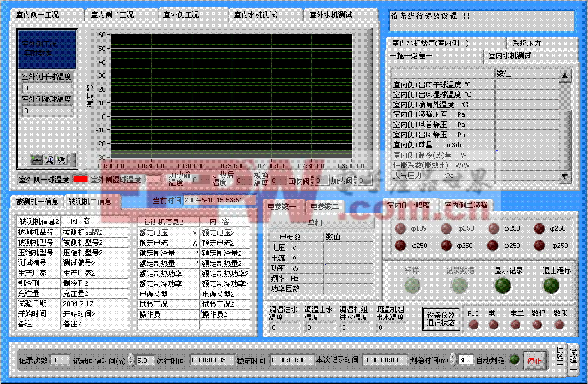Click the 电二 communication status LED
The image size is (588, 384).
pos(516,325)
